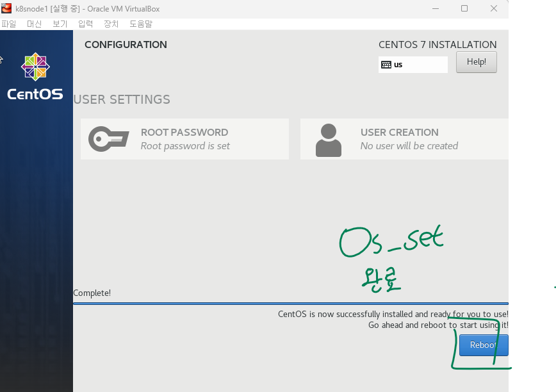Open the USER CREATION settings
The image size is (556, 392).
[404, 139]
